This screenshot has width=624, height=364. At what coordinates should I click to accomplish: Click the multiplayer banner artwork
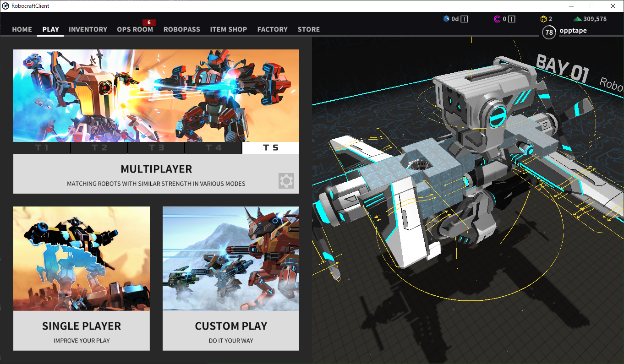pos(156,96)
